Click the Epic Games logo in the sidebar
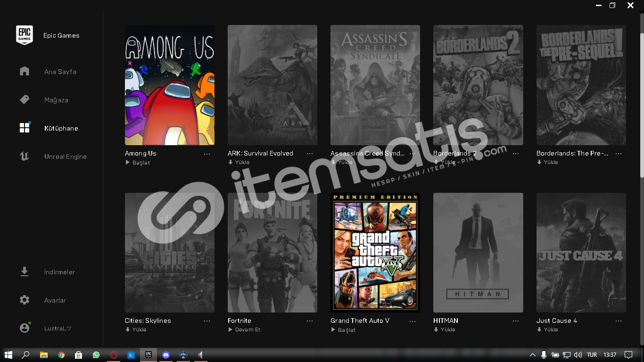 tap(25, 35)
